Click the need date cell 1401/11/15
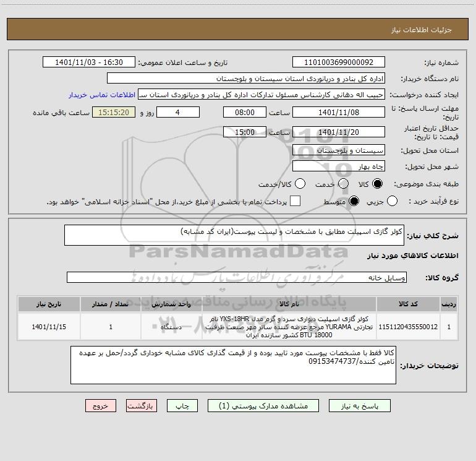Viewport: 476px width, 461px height. (49, 327)
